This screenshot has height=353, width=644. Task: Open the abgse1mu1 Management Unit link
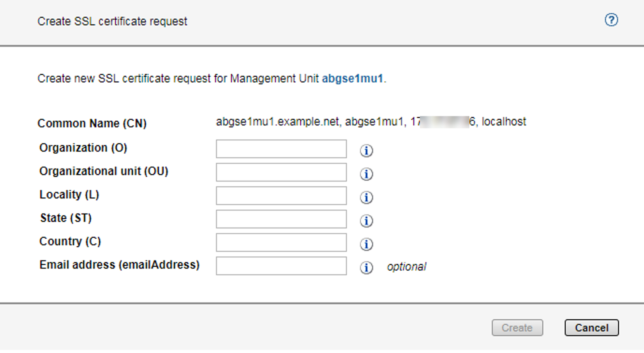pos(352,79)
